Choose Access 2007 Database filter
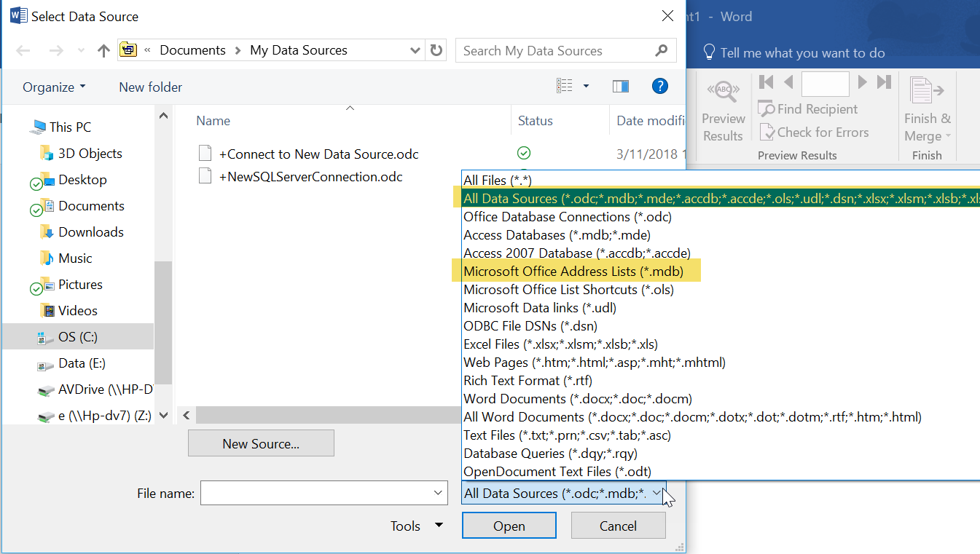Image resolution: width=980 pixels, height=554 pixels. click(576, 253)
